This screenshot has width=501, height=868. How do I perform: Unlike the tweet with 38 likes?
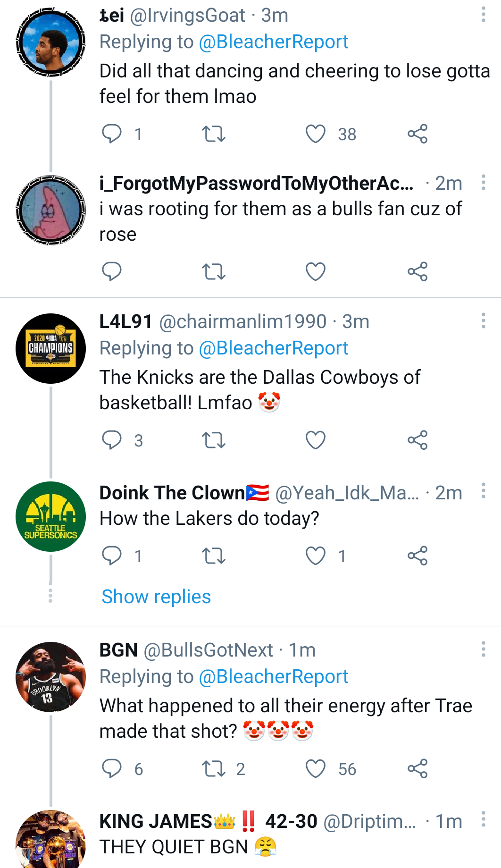[x=315, y=135]
